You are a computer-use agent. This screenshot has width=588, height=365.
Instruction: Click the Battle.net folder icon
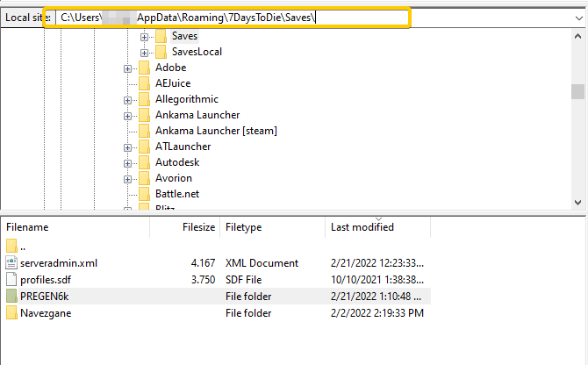pyautogui.click(x=144, y=194)
